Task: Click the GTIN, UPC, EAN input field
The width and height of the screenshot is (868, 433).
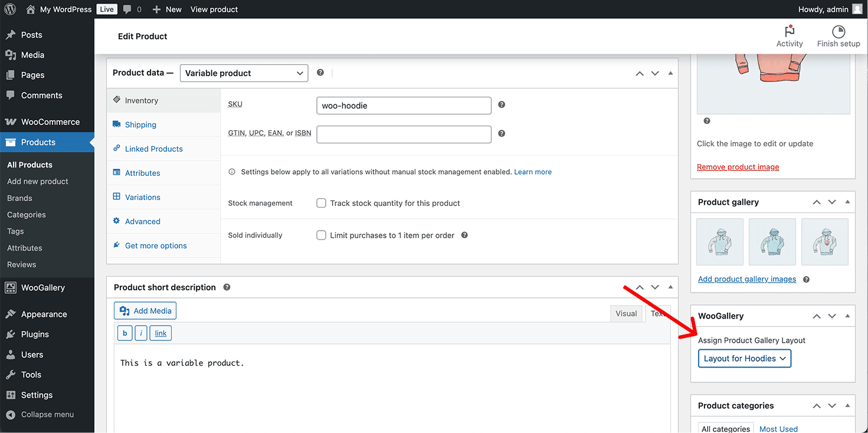Action: pyautogui.click(x=404, y=135)
